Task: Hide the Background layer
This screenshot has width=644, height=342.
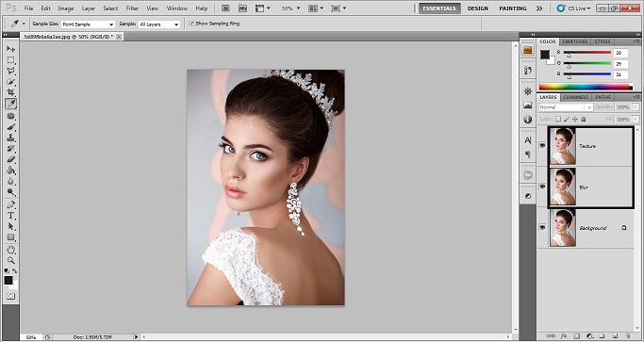Action: click(542, 227)
